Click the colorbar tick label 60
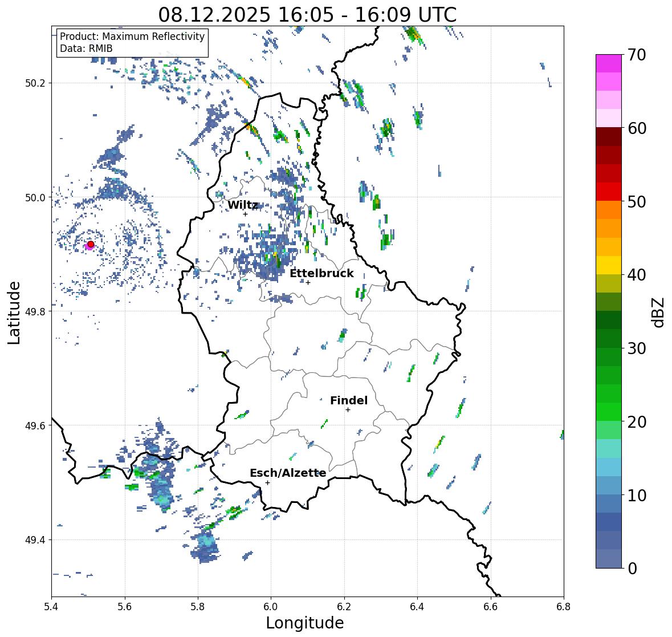The height and width of the screenshot is (637, 672). 637,128
